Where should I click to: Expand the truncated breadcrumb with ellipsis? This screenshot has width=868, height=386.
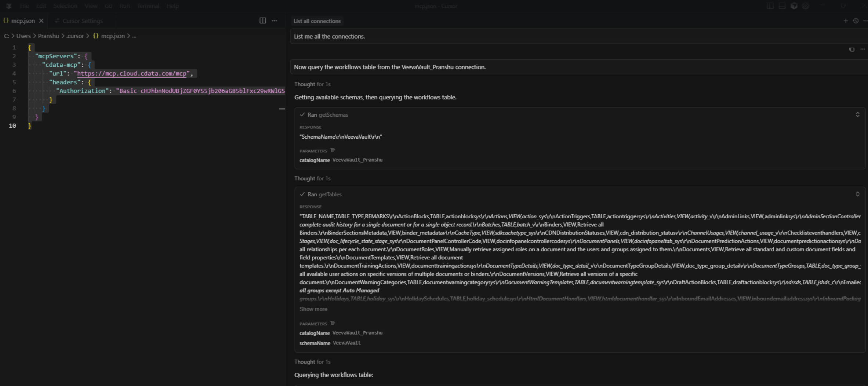pos(134,36)
